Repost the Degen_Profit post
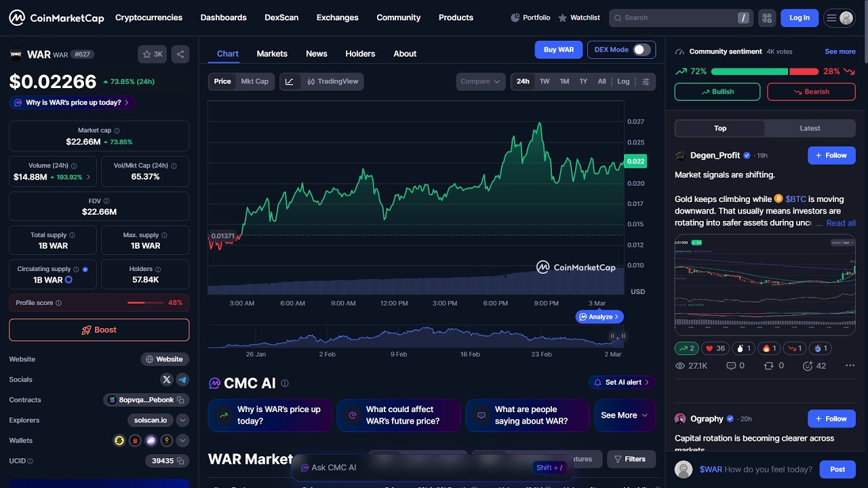This screenshot has width=868, height=488. (x=774, y=365)
